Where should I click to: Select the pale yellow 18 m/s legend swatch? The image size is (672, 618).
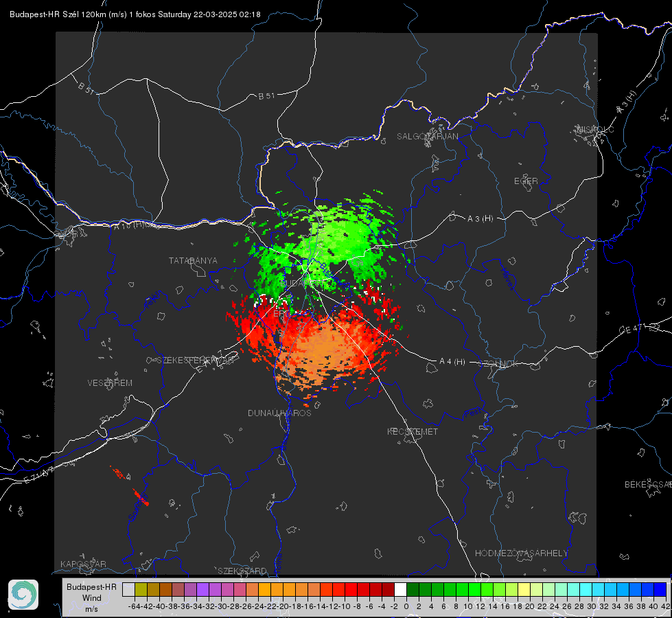[524, 589]
